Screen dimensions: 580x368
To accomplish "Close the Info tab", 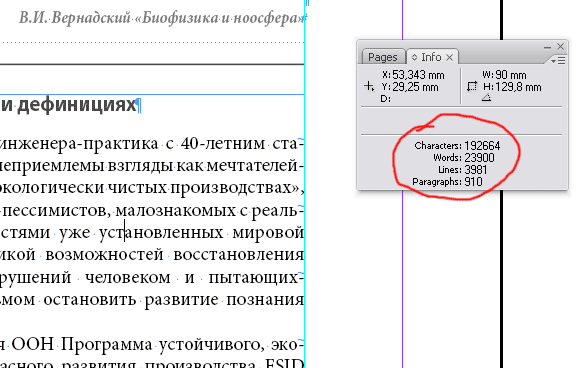I will pos(449,57).
